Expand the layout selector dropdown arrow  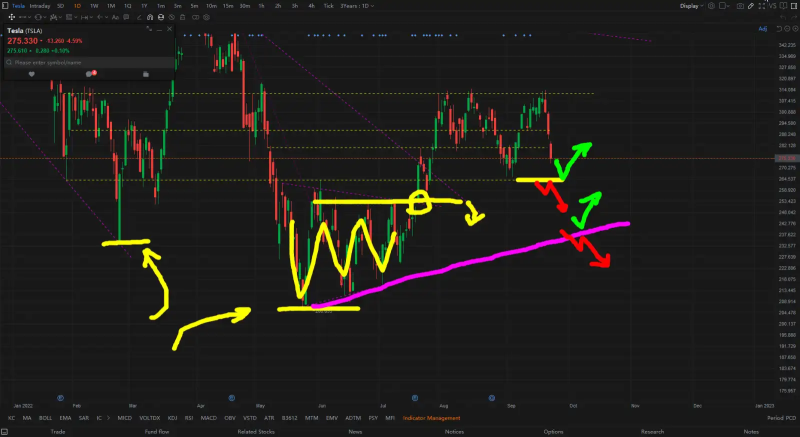729,6
